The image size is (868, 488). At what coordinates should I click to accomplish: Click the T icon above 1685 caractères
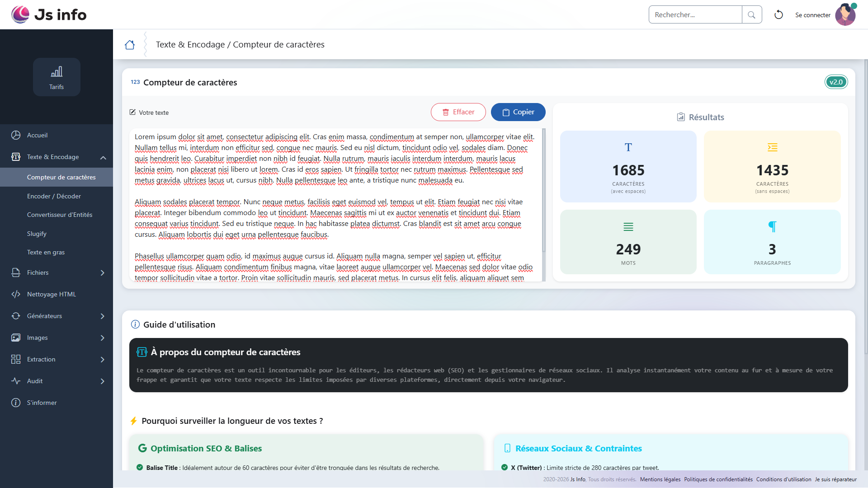pyautogui.click(x=628, y=147)
